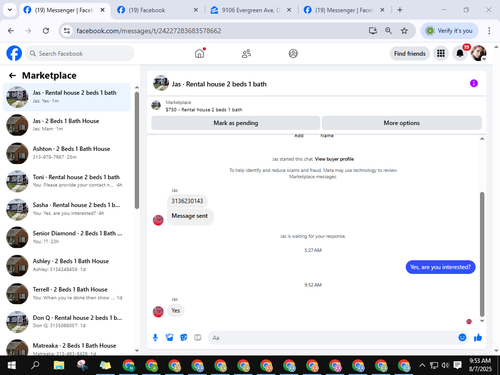Open chat Toni - Rental house 2 beds
500x375 pixels.
67,181
